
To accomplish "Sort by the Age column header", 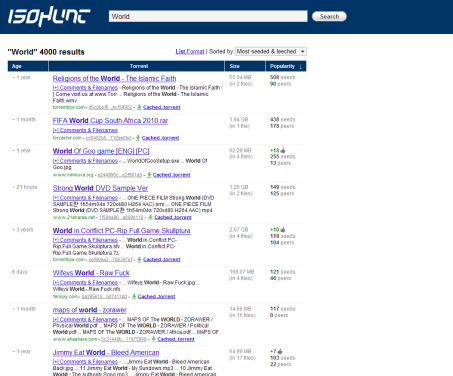I will point(28,66).
